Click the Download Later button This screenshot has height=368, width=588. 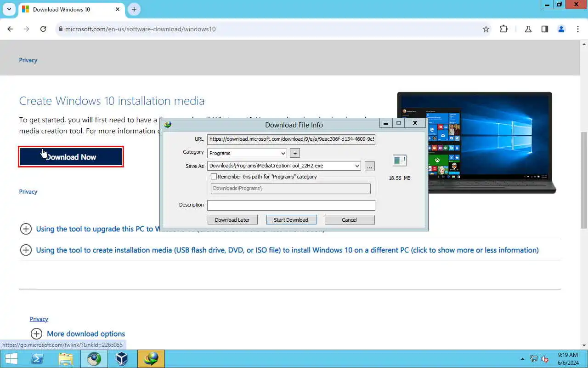232,220
